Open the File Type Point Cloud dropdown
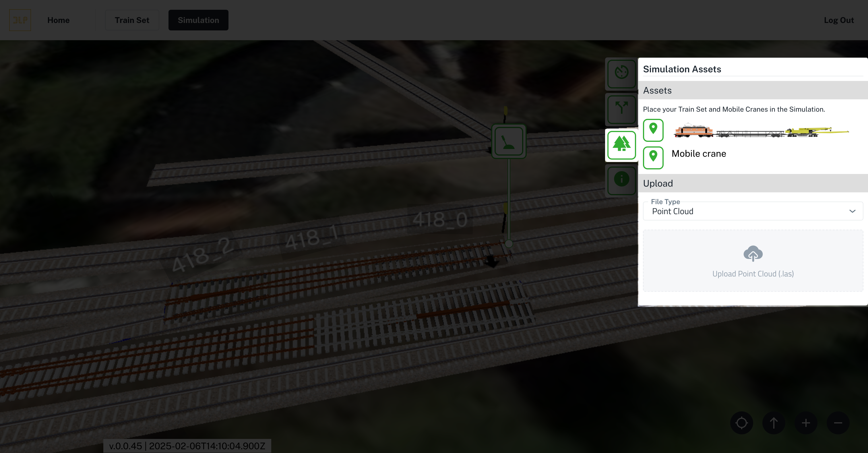 pos(753,211)
